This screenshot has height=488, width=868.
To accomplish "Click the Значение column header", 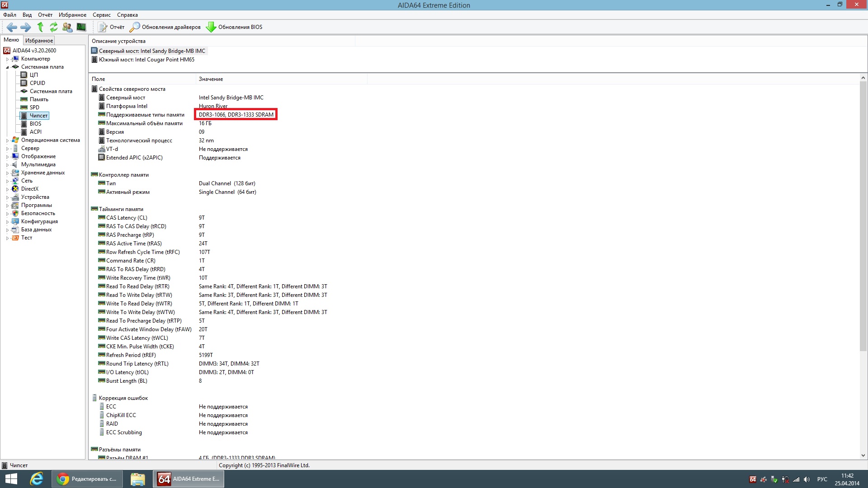I will click(211, 79).
